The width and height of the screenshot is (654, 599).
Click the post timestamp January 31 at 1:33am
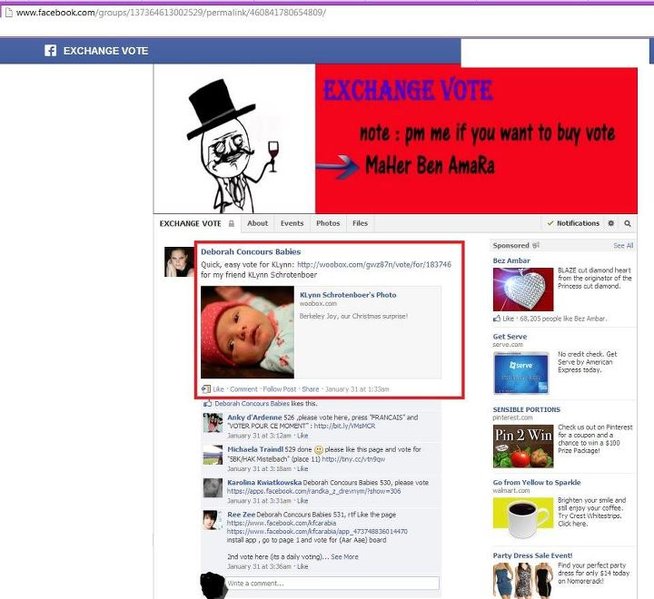pos(357,389)
